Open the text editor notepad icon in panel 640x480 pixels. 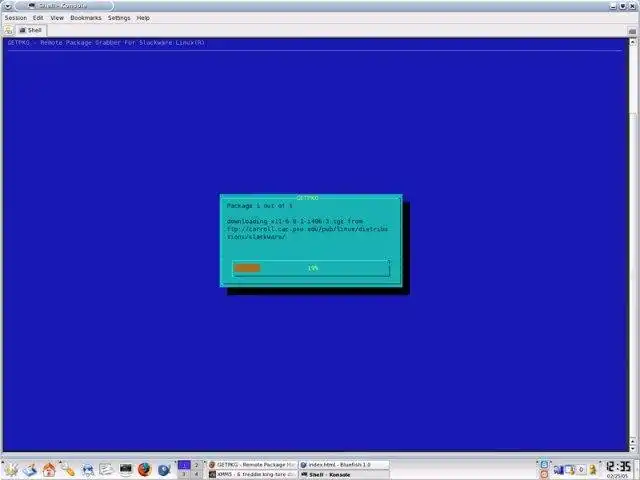tap(106, 469)
